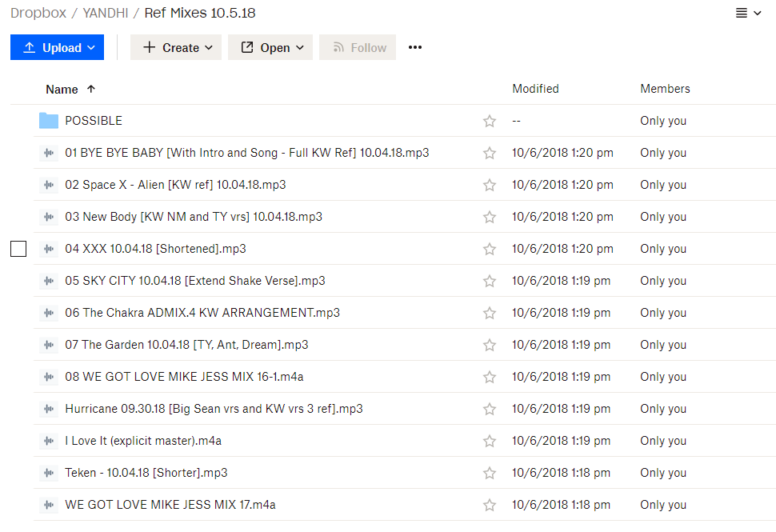Star the I Love It explicit master

(490, 441)
